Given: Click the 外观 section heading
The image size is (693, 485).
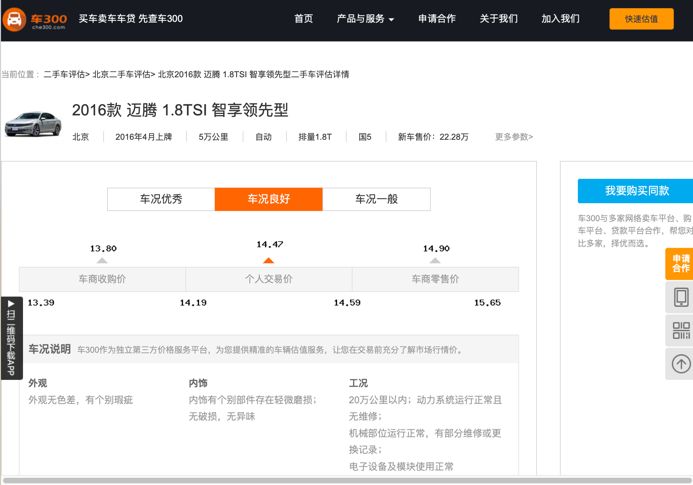Looking at the screenshot, I should [38, 383].
